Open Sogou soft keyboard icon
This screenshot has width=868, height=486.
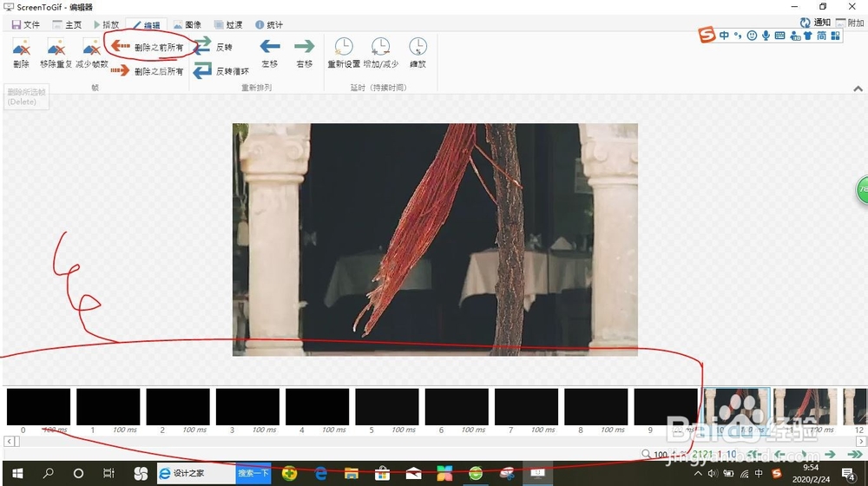[x=780, y=36]
